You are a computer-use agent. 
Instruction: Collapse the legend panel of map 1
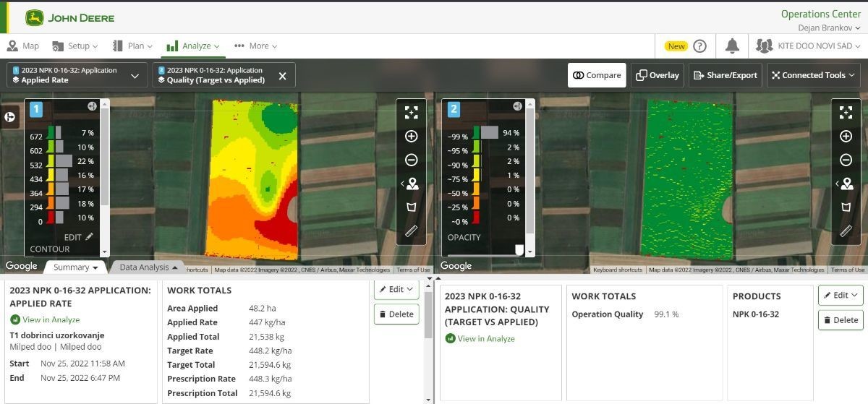tap(92, 106)
